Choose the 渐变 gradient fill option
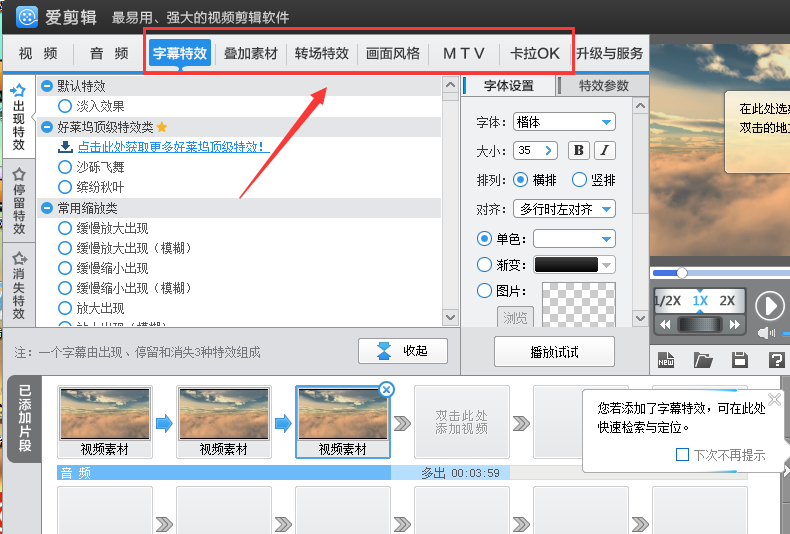This screenshot has width=790, height=534. click(484, 264)
